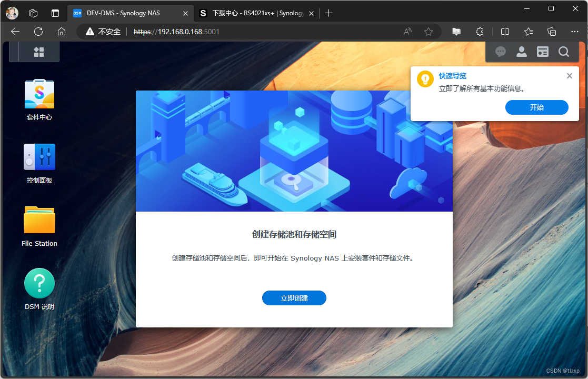Click the 创建存储池和存储空间 heading
588x379 pixels.
(x=294, y=234)
